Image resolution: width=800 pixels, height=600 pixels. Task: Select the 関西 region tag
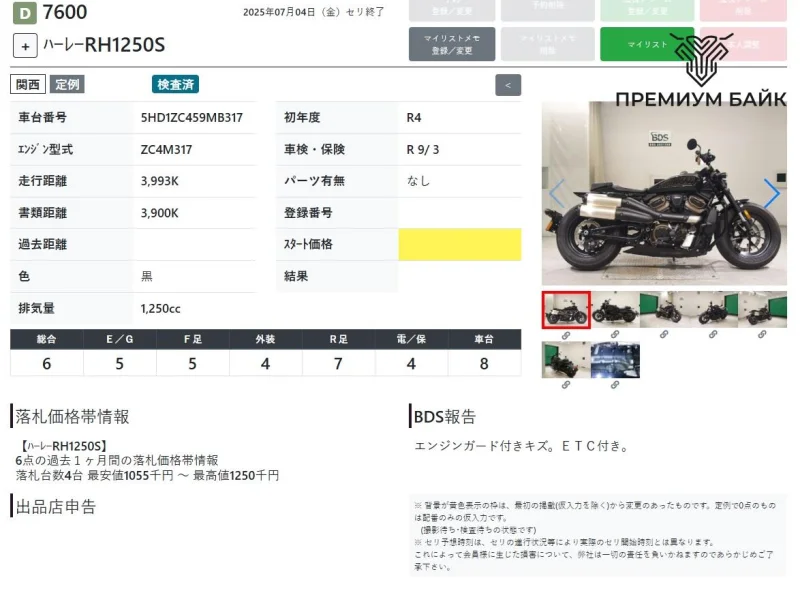point(28,85)
